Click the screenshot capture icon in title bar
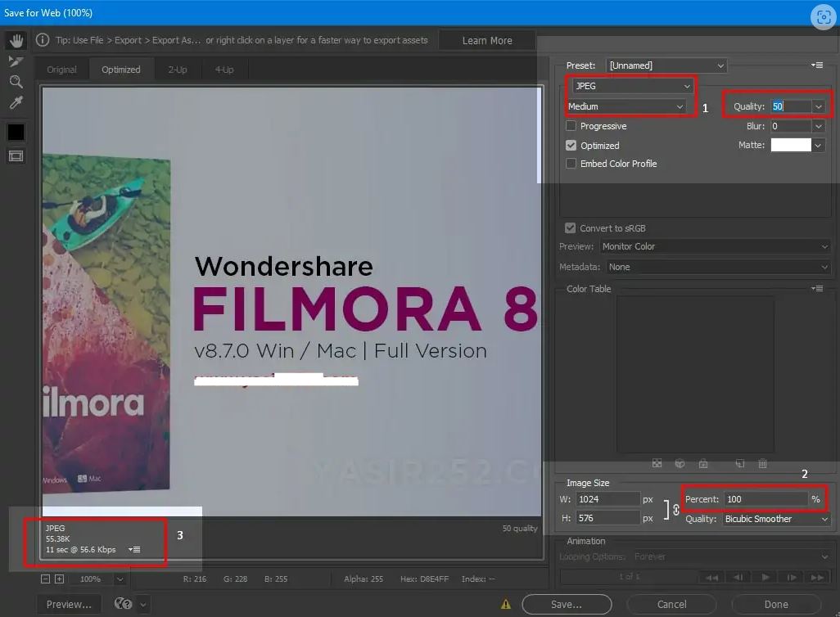Viewport: 840px width, 617px height. tap(824, 17)
